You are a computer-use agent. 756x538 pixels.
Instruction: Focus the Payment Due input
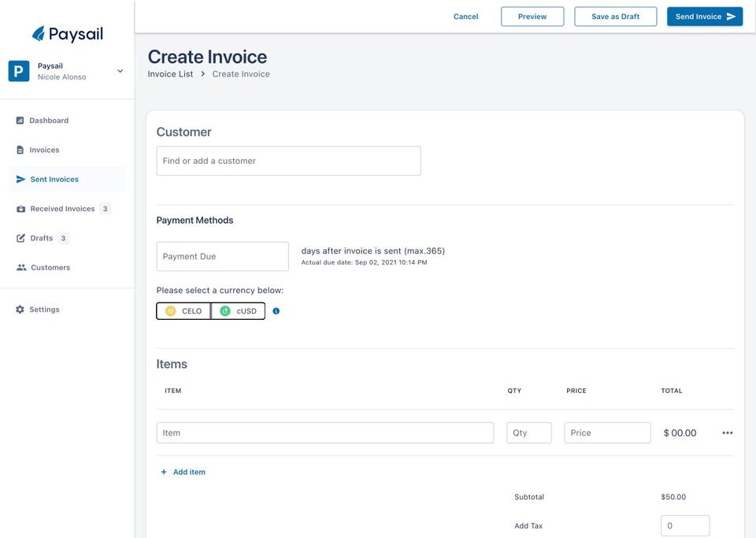coord(223,257)
